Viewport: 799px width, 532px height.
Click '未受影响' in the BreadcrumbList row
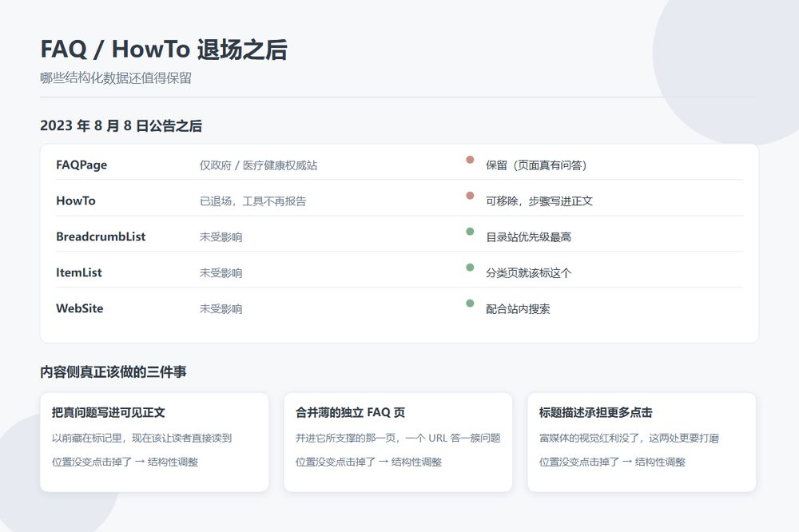pyautogui.click(x=221, y=237)
